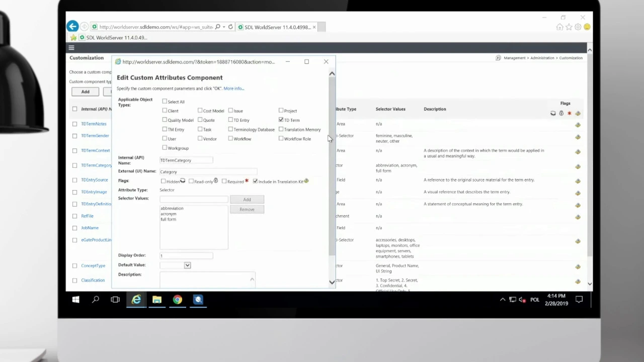
Task: Switch to the SDL WorldServer browser tab
Action: click(276, 27)
